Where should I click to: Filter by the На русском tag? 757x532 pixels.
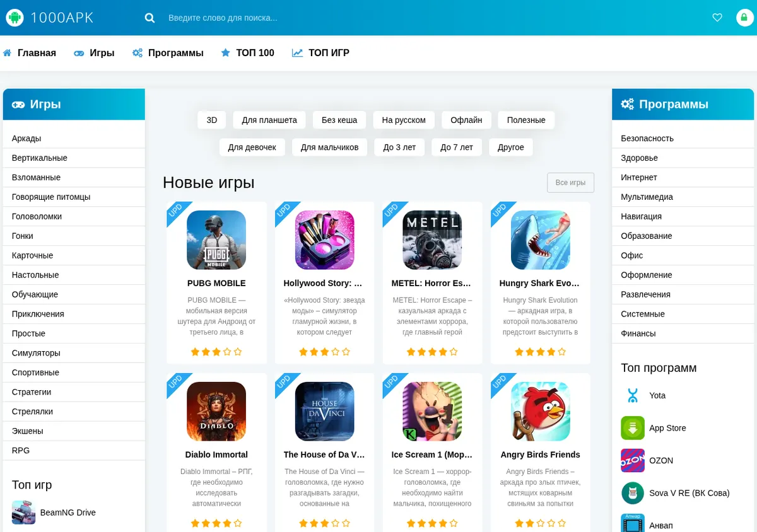tap(404, 120)
